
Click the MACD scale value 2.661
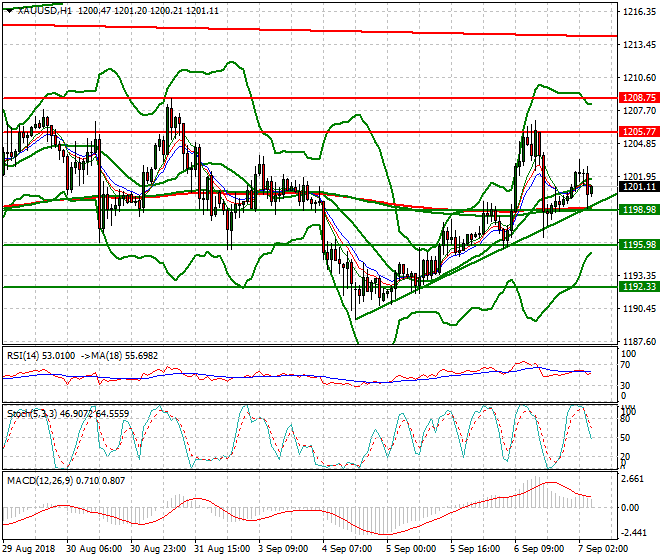point(632,480)
